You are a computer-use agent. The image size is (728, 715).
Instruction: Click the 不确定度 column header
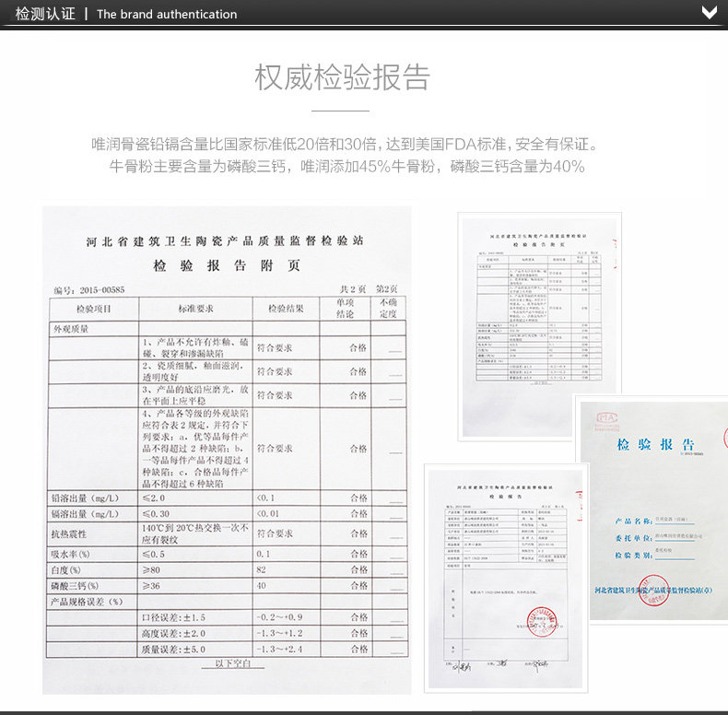tap(388, 309)
